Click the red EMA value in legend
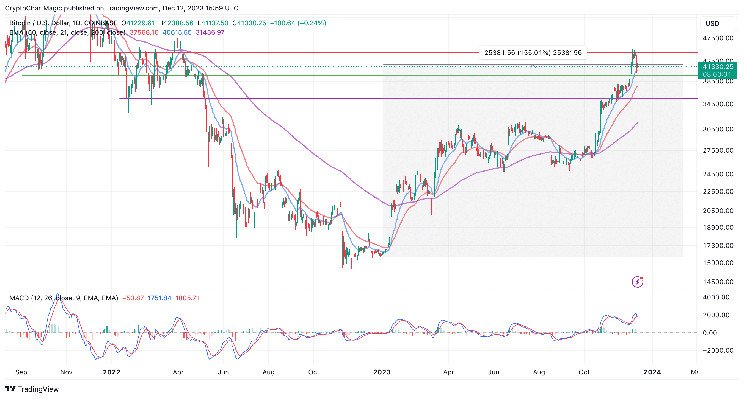This screenshot has height=399, width=745. pyautogui.click(x=143, y=32)
